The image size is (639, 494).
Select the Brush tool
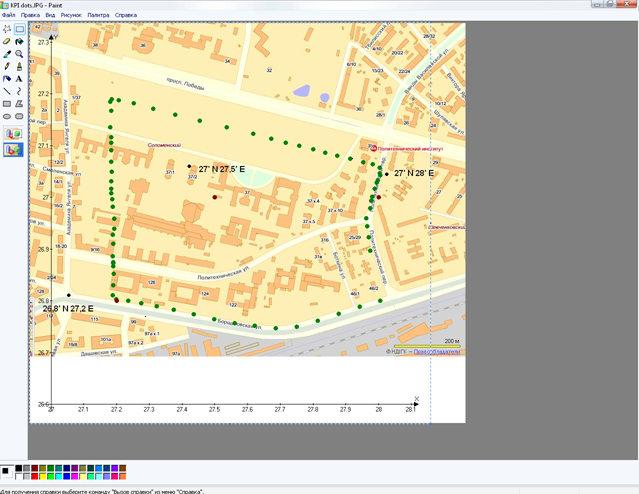pos(19,66)
